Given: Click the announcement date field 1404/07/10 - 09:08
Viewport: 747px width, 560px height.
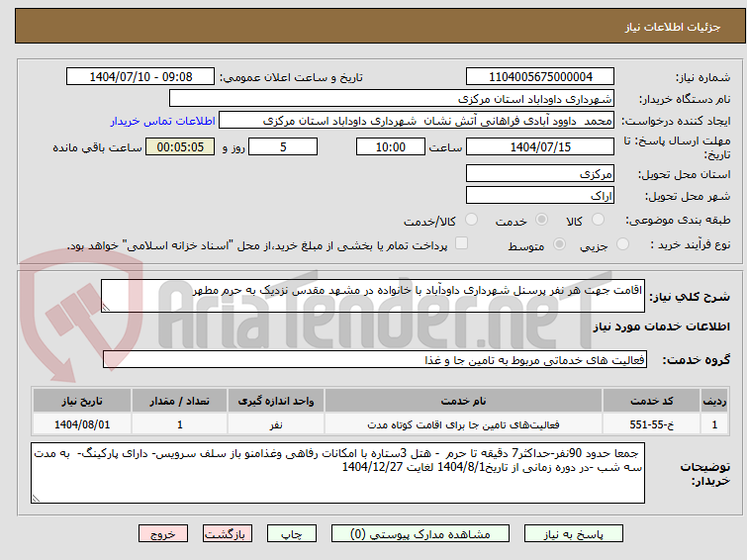Looking at the screenshot, I should pos(140,77).
